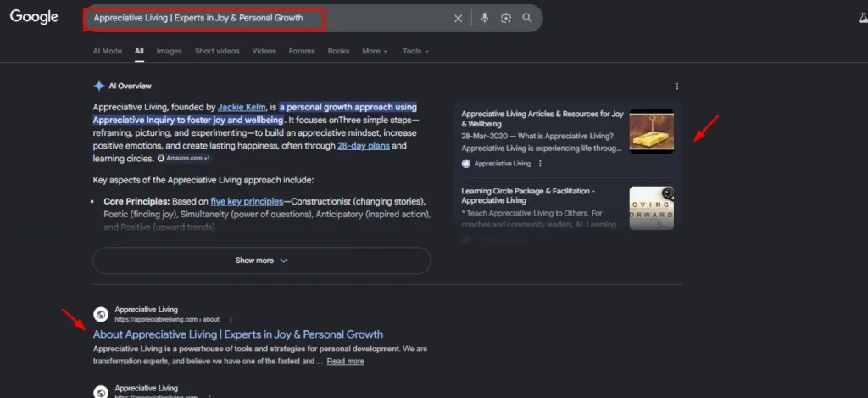Start voice search with microphone icon

click(484, 18)
